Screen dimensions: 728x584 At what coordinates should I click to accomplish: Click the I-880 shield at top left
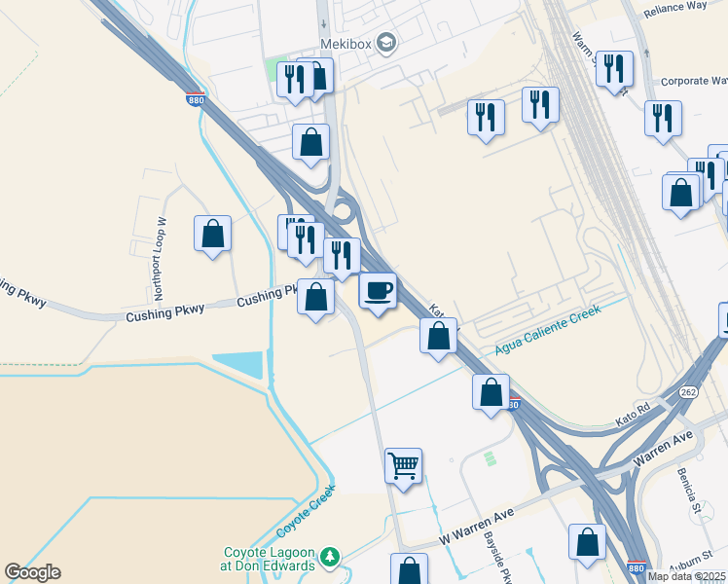point(196,99)
